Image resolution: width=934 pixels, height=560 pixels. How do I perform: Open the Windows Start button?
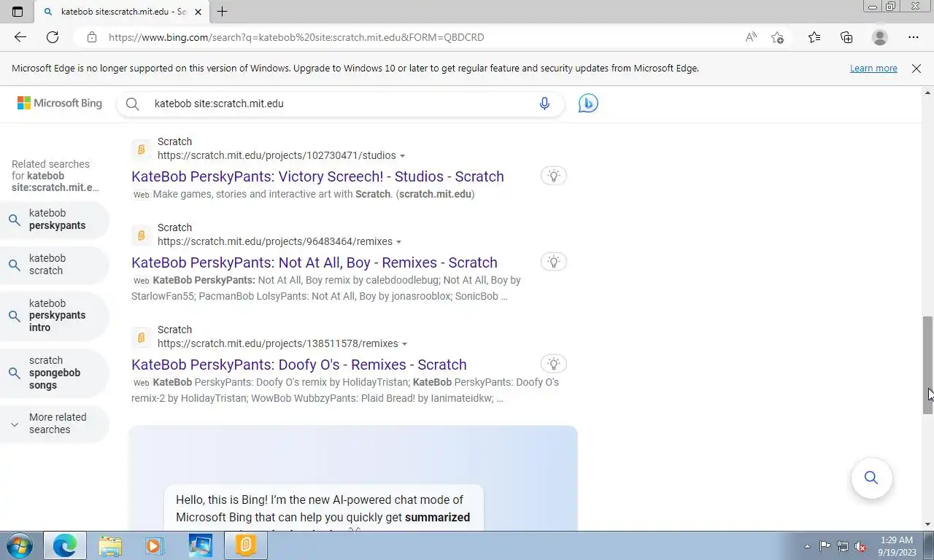18,545
